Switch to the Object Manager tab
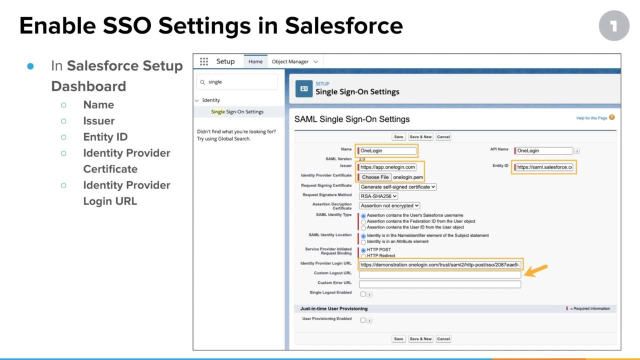 (x=290, y=62)
